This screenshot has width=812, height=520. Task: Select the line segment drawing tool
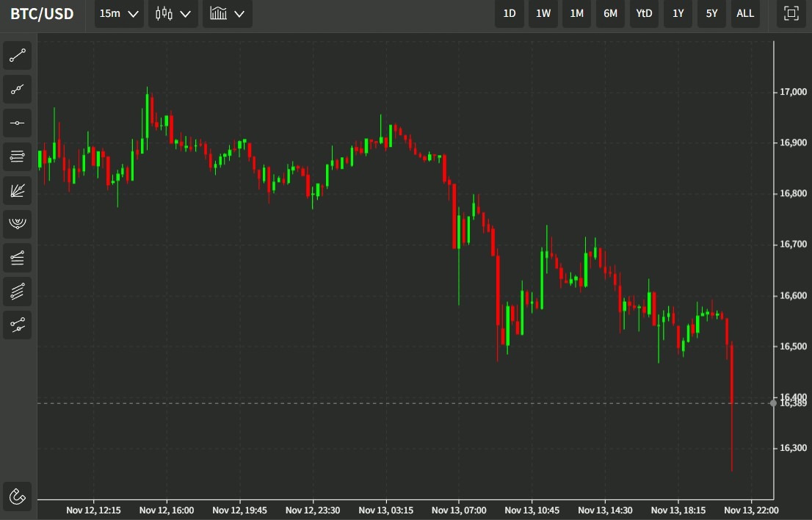pos(17,55)
